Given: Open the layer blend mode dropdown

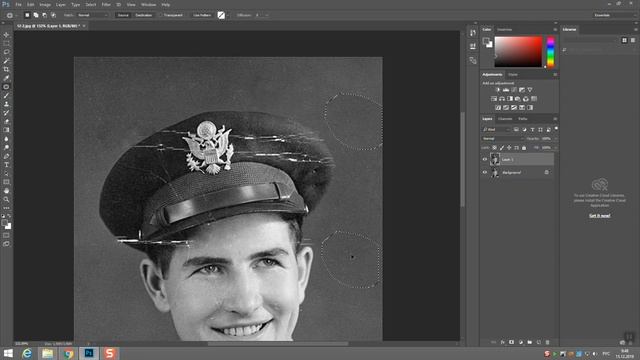Looking at the screenshot, I should [x=502, y=139].
